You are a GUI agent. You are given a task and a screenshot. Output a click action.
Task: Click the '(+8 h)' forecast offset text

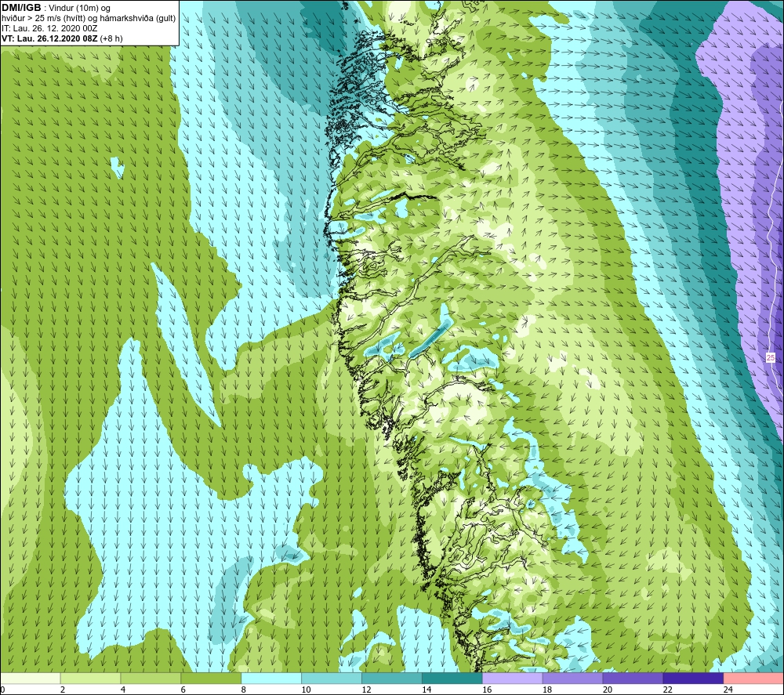click(x=111, y=38)
